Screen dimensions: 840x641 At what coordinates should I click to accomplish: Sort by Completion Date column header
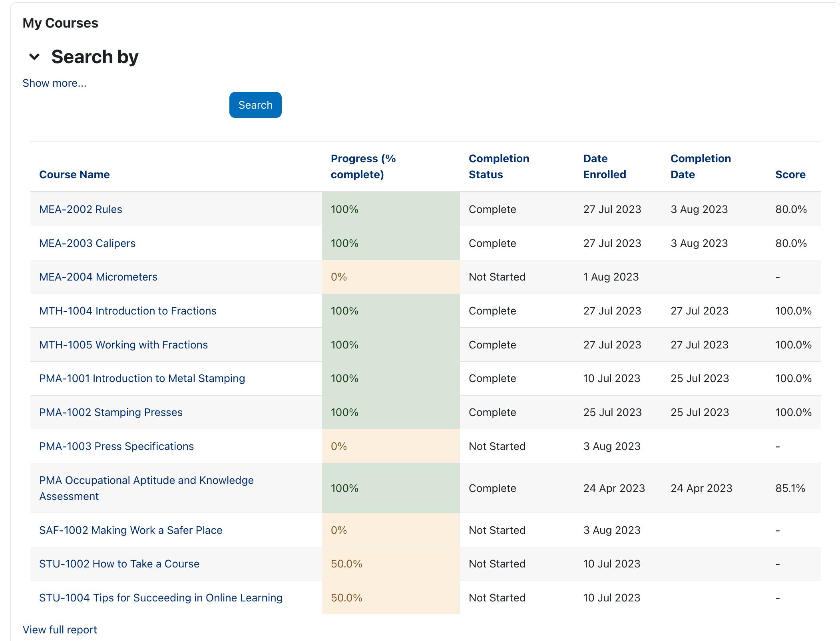(700, 167)
